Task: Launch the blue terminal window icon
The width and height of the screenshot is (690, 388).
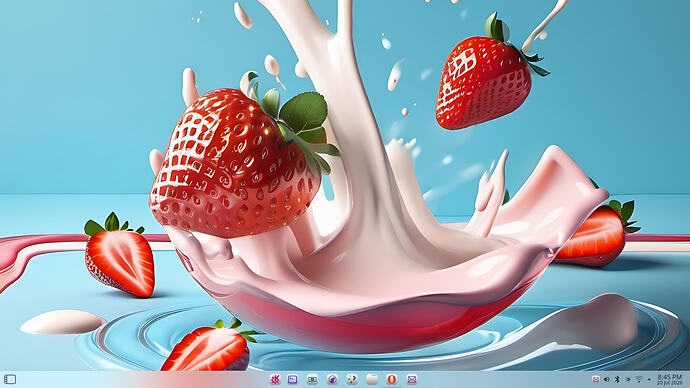Action: [293, 379]
